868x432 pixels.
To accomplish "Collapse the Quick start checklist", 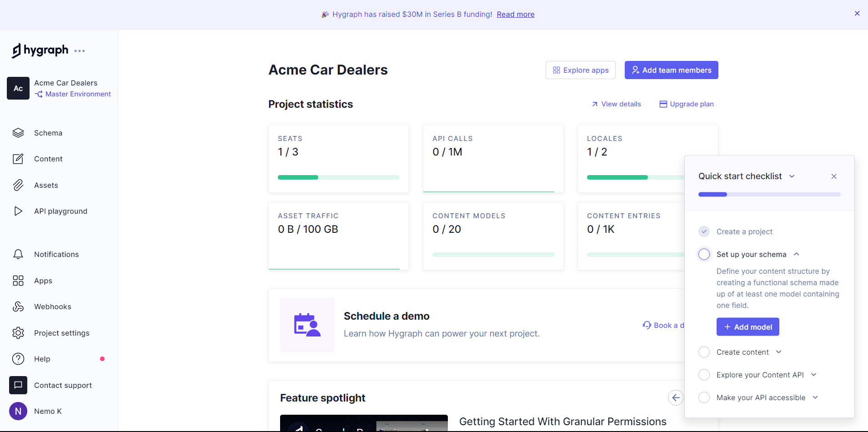I will (x=792, y=176).
